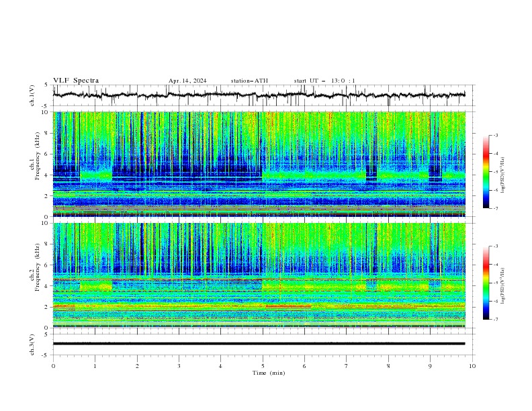Click the "-3" tick on ch.1 color bar
The height and width of the screenshot is (411, 532).
(x=495, y=135)
